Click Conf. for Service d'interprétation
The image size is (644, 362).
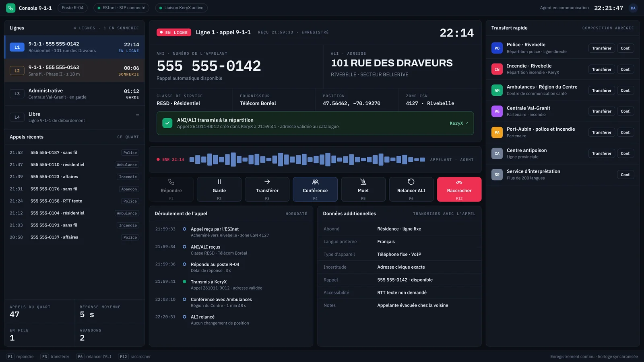(625, 175)
